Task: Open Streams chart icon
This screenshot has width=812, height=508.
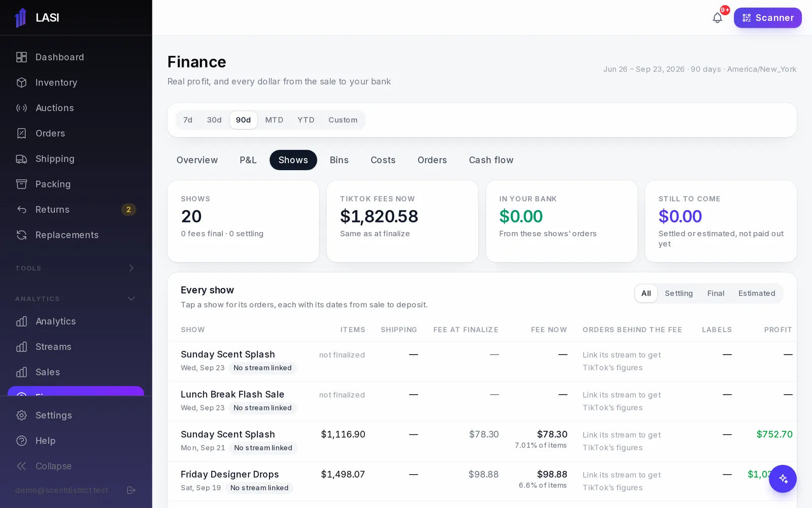Action: click(x=21, y=347)
